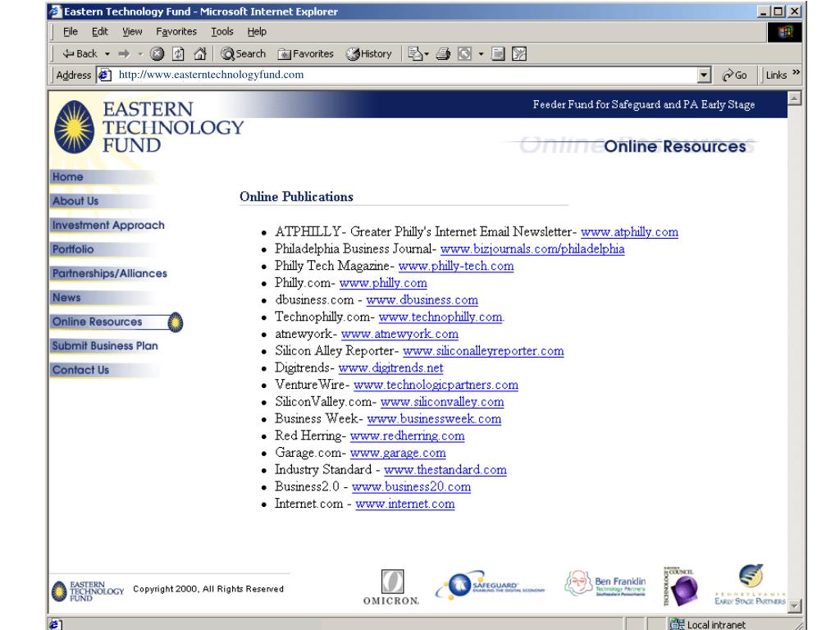Open the Back button history dropdown arrow
This screenshot has width=840, height=630.
(x=107, y=53)
